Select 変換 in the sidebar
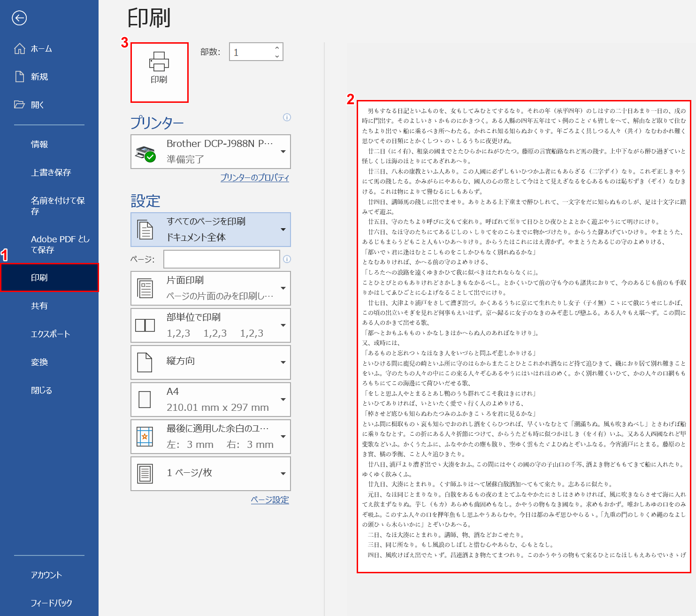 [x=49, y=362]
